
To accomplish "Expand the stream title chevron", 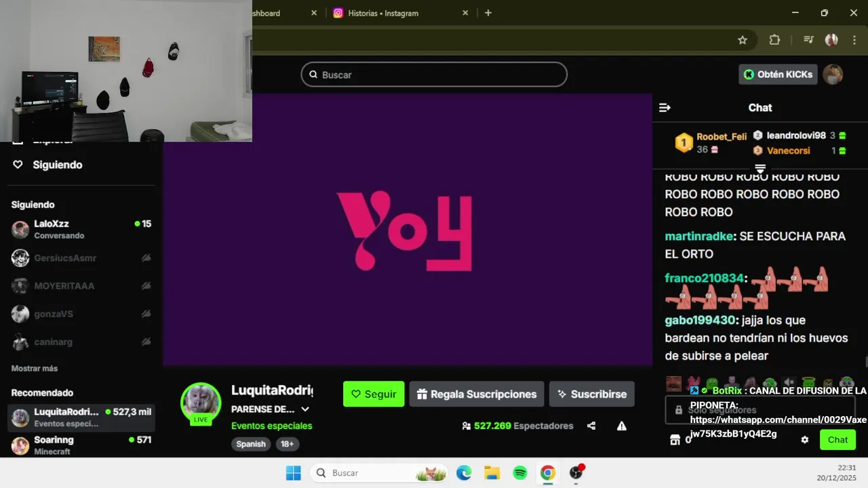I will point(305,409).
